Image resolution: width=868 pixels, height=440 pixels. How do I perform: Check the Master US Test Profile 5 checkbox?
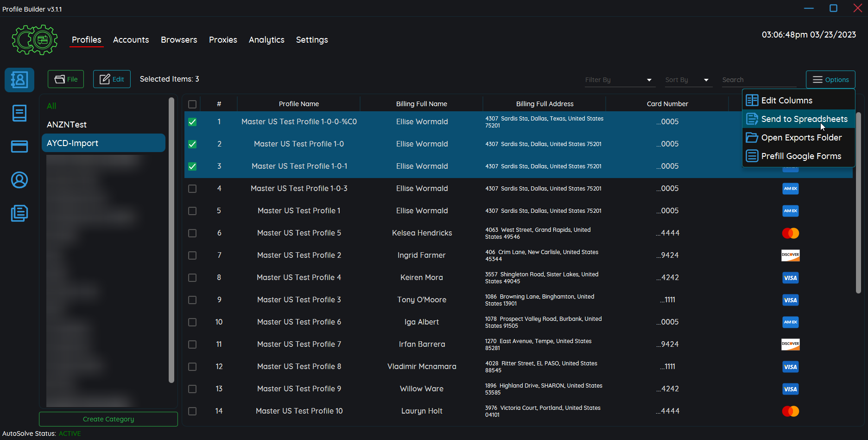pos(192,233)
